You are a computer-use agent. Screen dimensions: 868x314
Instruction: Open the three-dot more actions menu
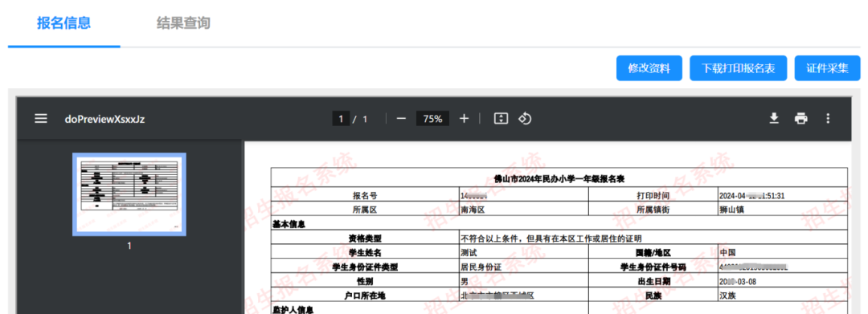click(x=828, y=118)
